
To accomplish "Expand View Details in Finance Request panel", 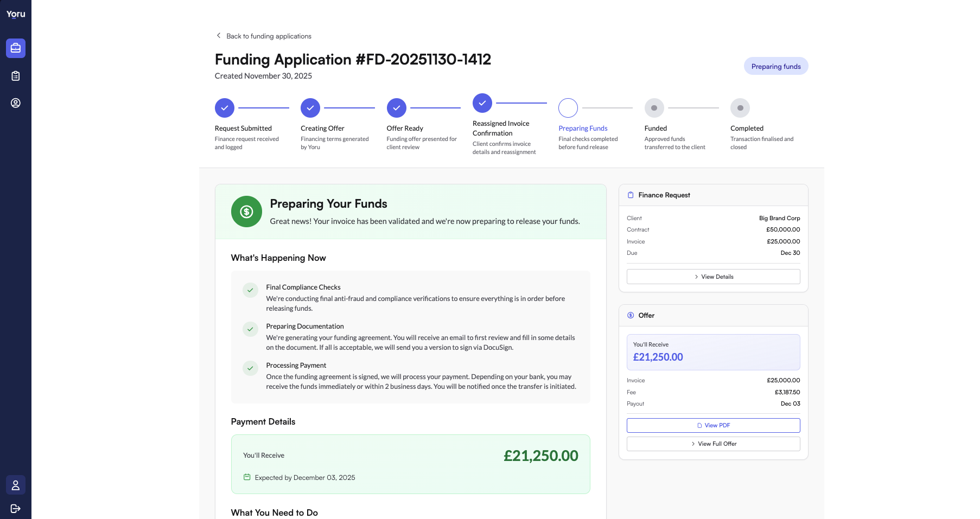I will (713, 277).
